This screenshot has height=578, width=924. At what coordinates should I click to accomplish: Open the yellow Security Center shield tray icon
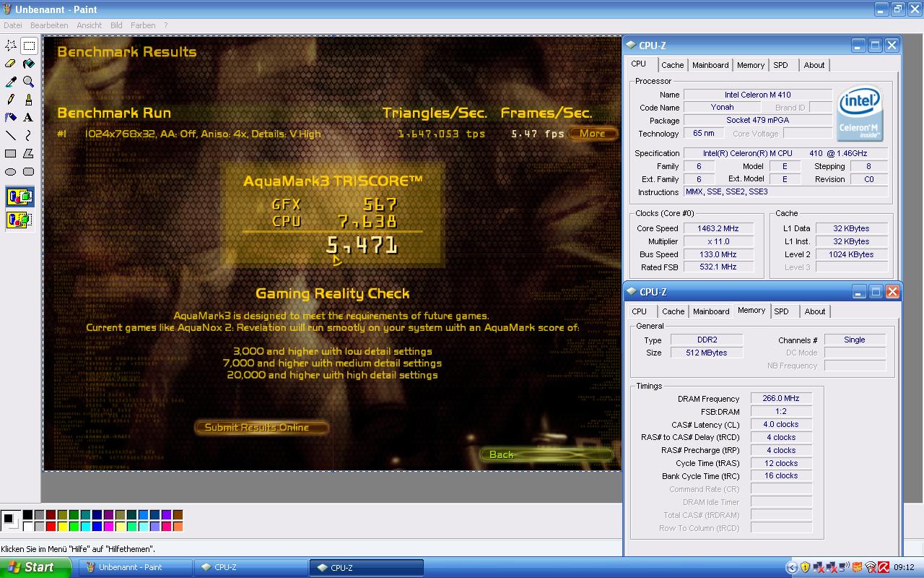pyautogui.click(x=805, y=567)
